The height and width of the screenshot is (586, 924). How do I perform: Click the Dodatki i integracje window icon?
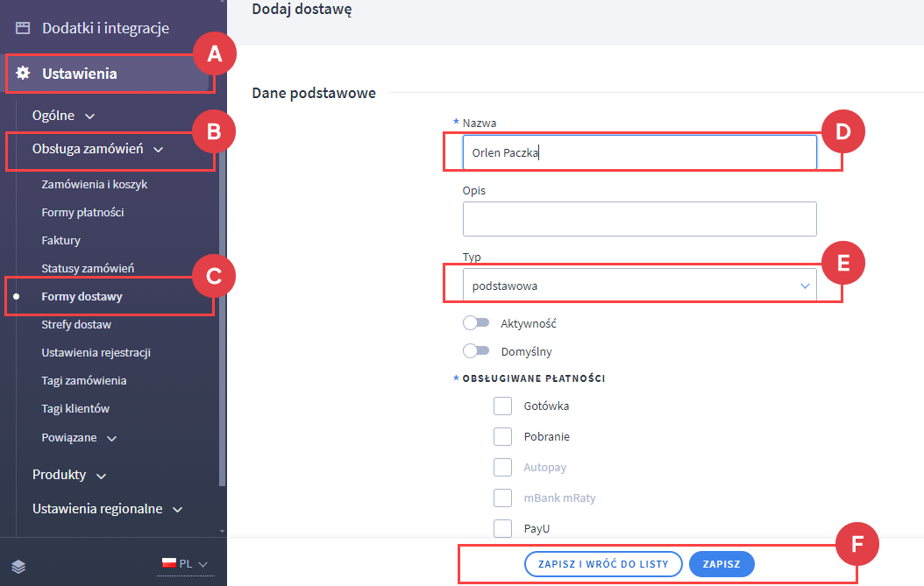23,28
